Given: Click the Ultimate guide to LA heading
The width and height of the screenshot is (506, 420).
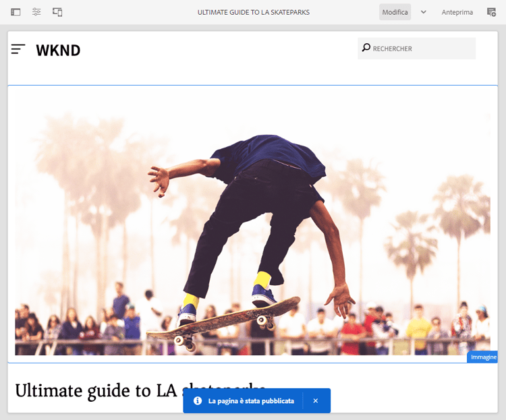Looking at the screenshot, I should 141,390.
